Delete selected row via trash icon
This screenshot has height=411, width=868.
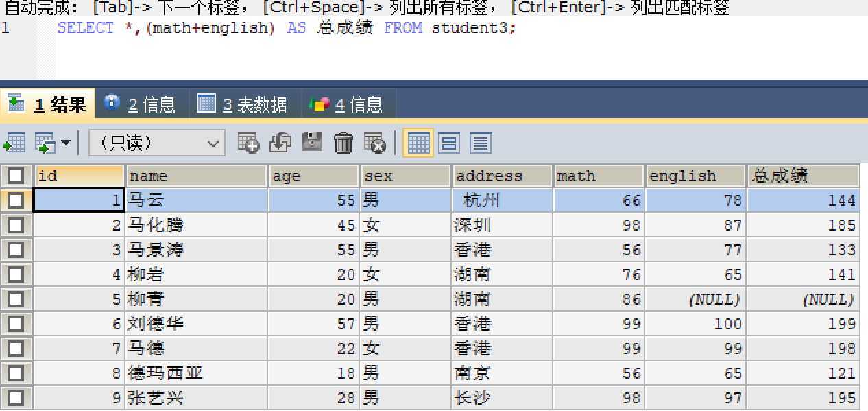pos(343,143)
